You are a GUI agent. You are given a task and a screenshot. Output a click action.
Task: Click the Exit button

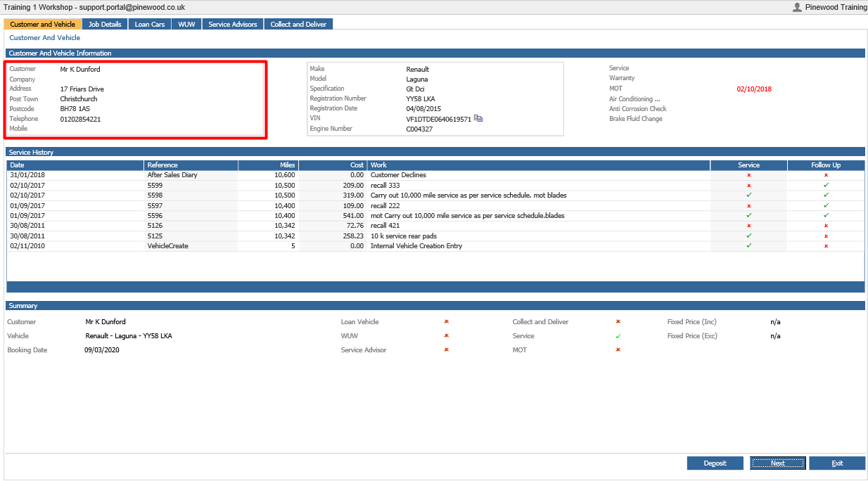click(x=837, y=463)
